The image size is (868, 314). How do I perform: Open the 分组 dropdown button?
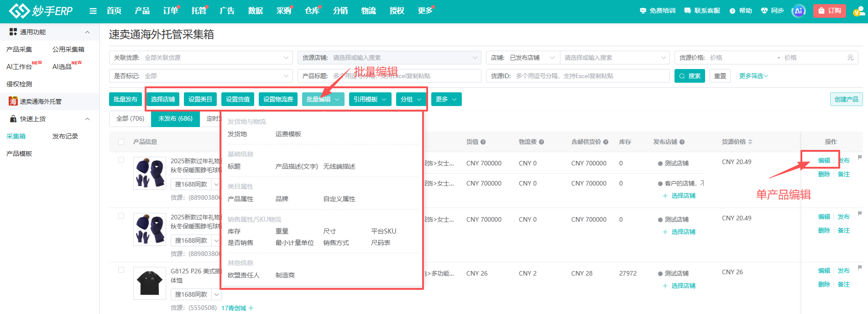pyautogui.click(x=411, y=99)
